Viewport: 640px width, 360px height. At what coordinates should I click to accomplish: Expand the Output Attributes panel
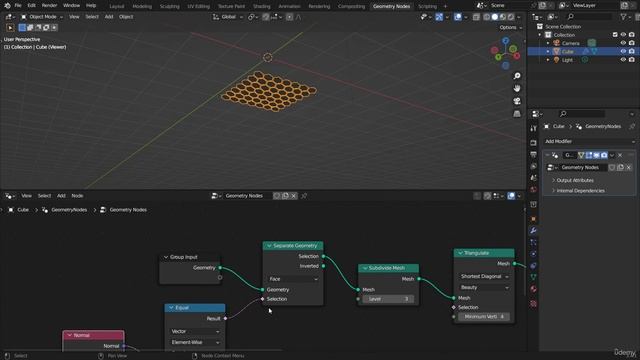click(x=575, y=180)
